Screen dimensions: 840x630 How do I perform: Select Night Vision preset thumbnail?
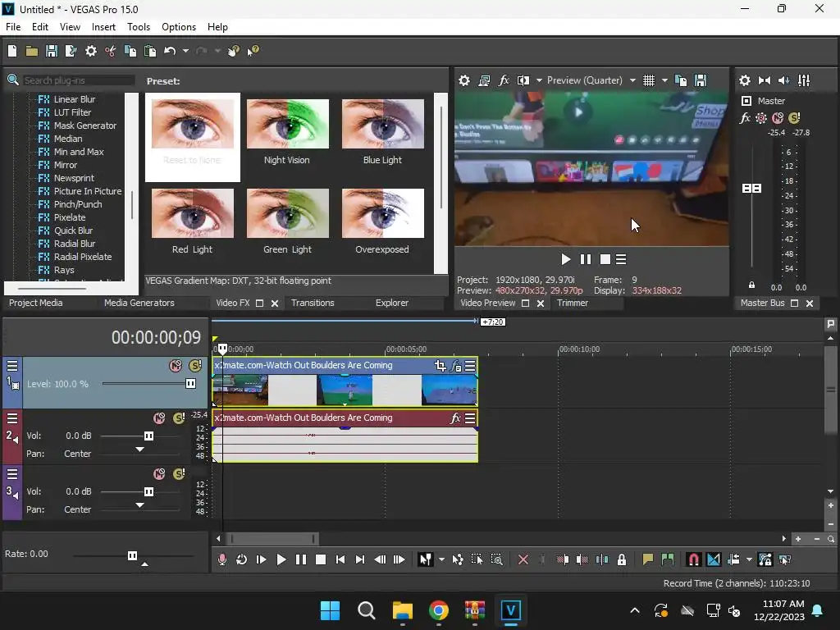tap(288, 125)
